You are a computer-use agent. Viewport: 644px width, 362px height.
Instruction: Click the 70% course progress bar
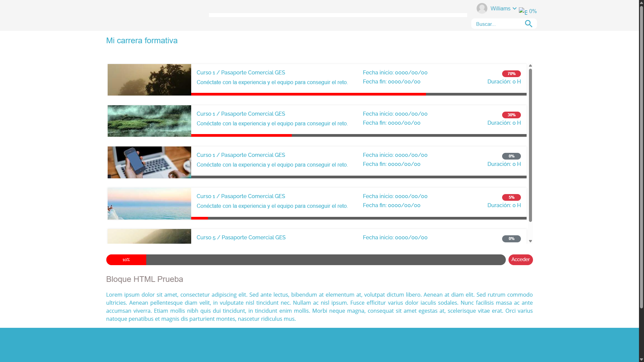[x=359, y=94]
